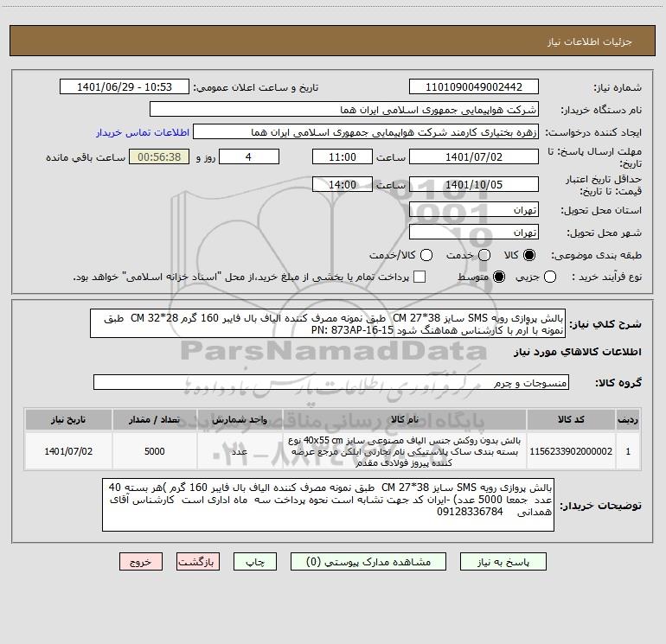The height and width of the screenshot is (644, 666).
Task: Click the توضیحات خریدار text area
Action: click(x=328, y=505)
